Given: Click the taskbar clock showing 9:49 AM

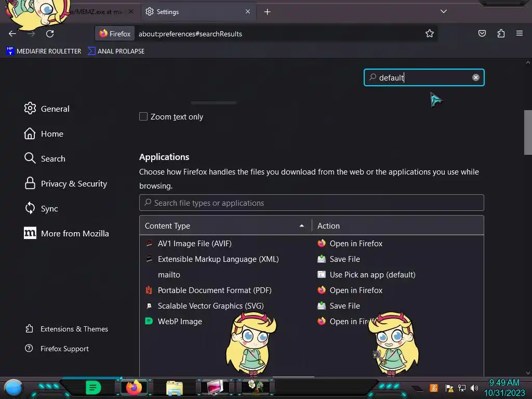Looking at the screenshot, I should point(504,388).
